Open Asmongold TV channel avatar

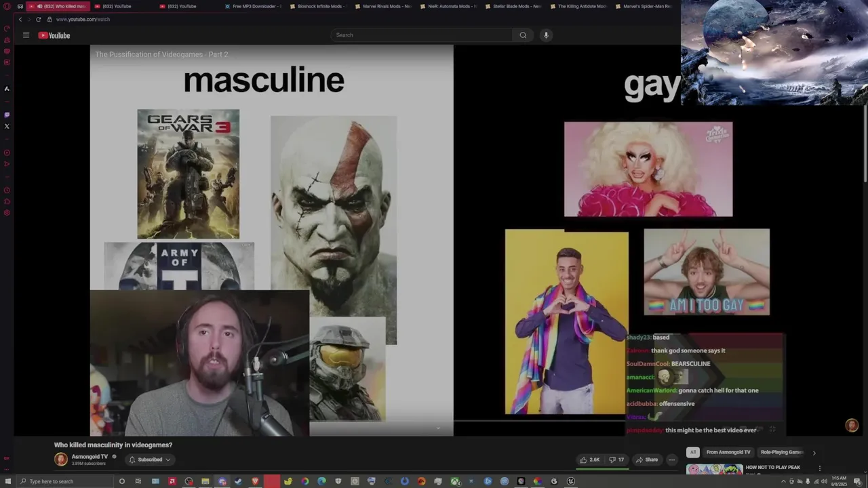[61, 459]
